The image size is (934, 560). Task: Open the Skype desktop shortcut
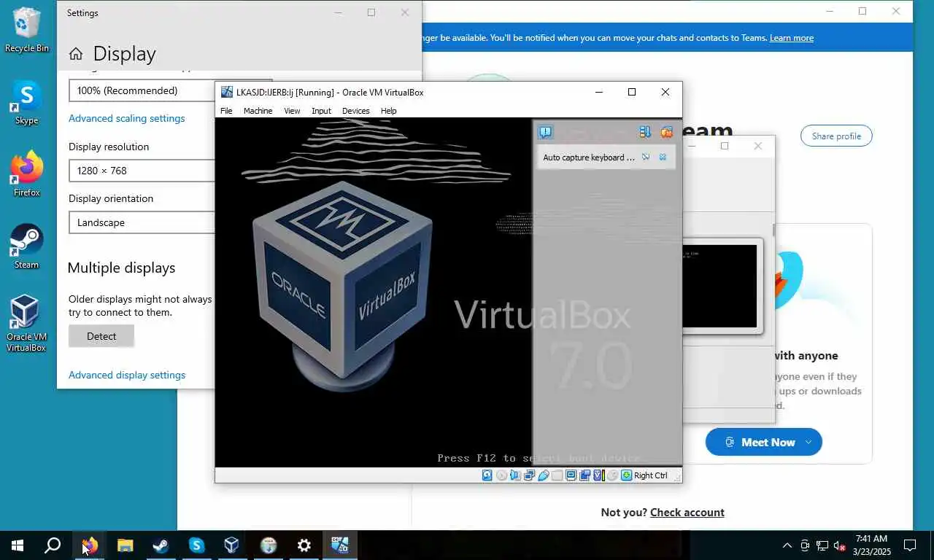26,102
